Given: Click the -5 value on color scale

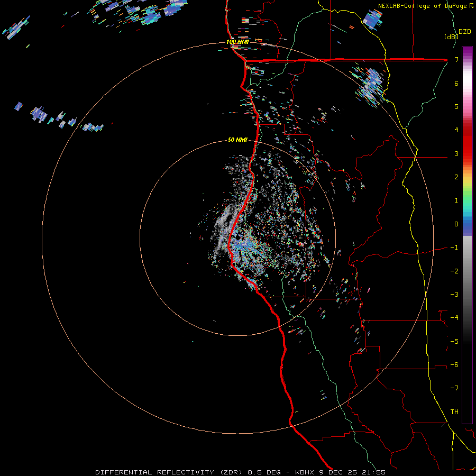Looking at the screenshot, I should (x=454, y=341).
